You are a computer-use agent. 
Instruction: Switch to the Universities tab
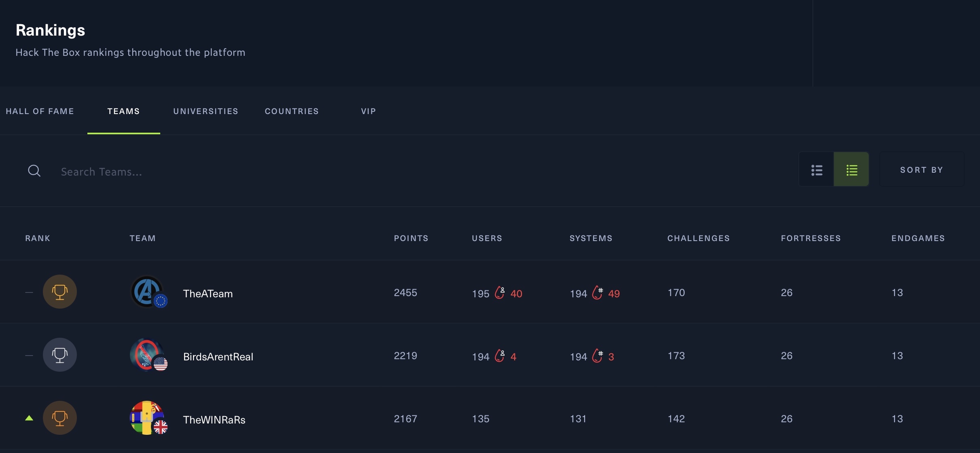(x=206, y=111)
